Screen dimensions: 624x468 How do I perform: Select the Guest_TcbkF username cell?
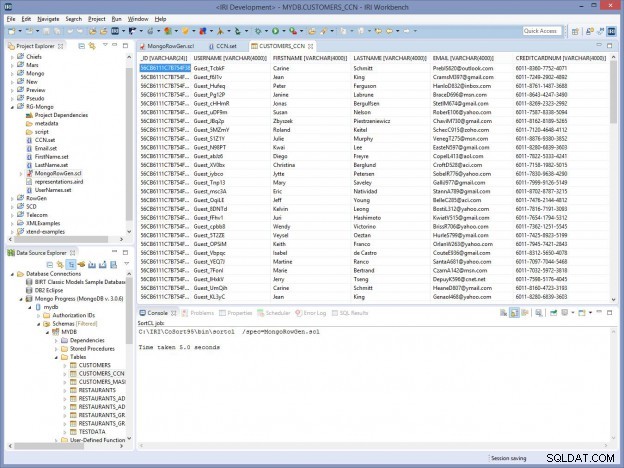(230, 68)
